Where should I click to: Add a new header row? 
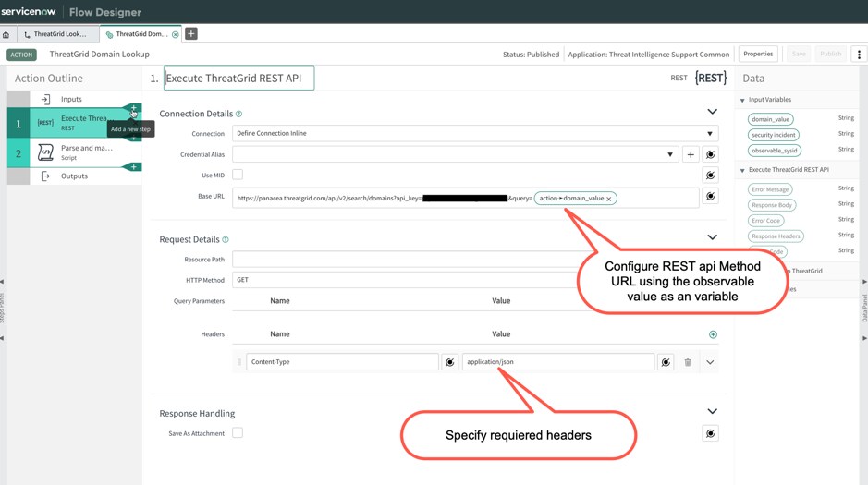point(713,334)
